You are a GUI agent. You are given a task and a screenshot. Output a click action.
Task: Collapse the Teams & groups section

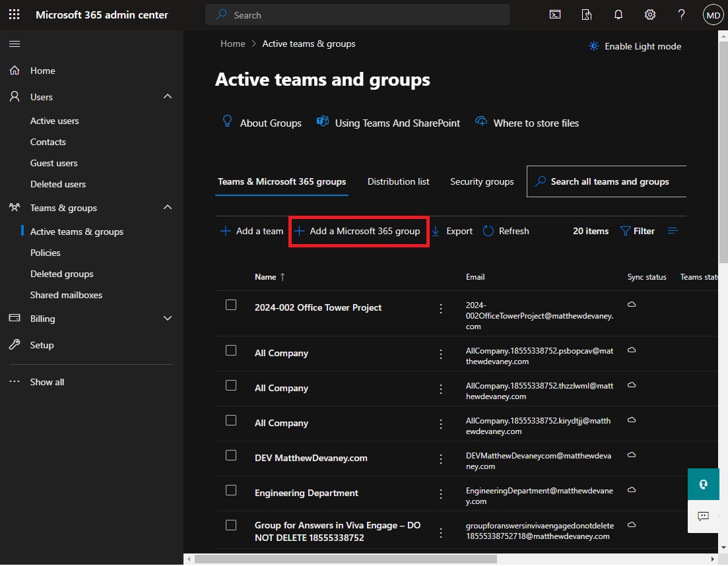(167, 207)
